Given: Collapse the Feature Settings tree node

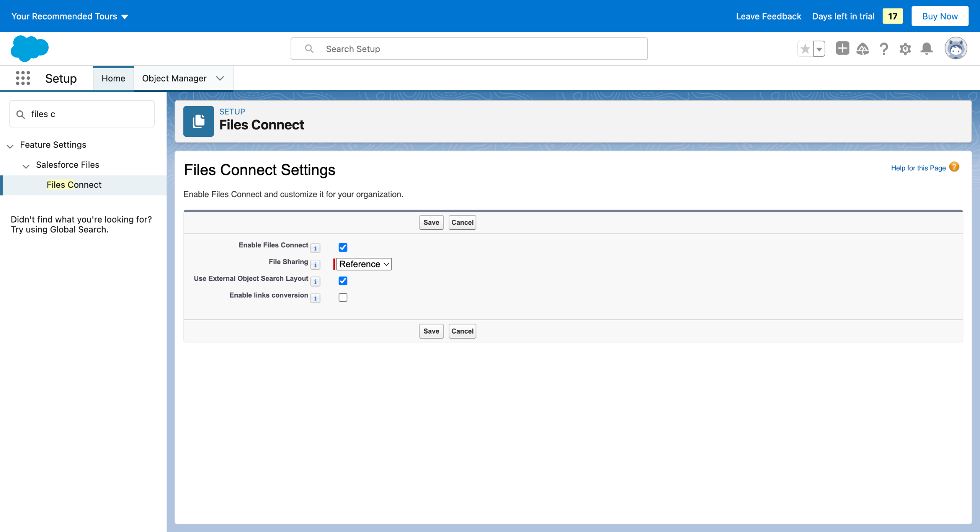Looking at the screenshot, I should pos(10,146).
